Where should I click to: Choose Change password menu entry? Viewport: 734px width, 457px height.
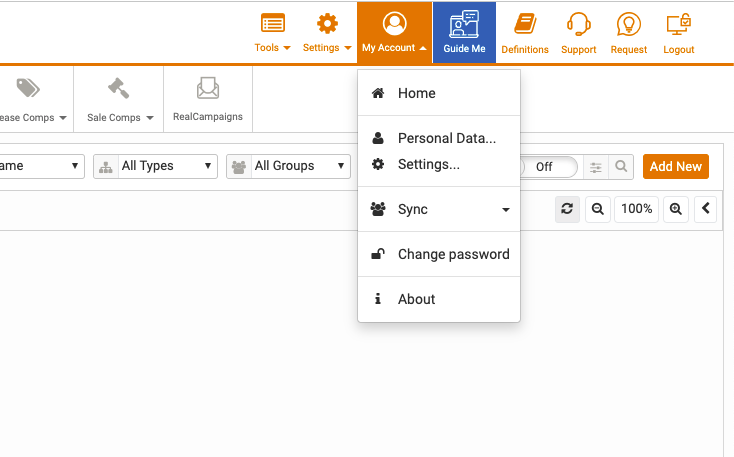[x=439, y=254]
